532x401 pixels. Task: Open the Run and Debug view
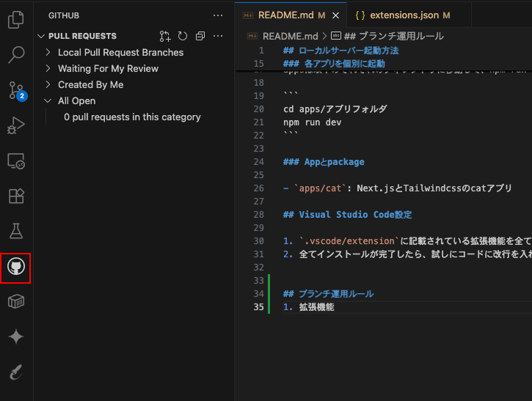pos(16,125)
